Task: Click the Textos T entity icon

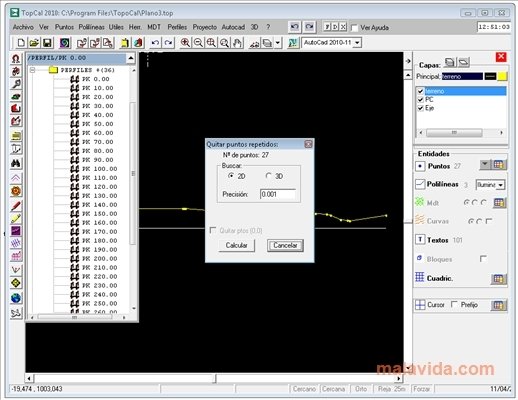Action: (x=420, y=239)
